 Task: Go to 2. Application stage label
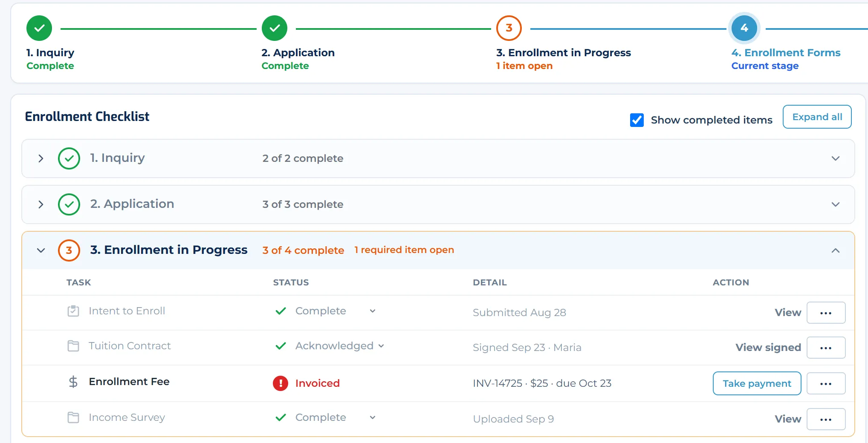click(x=298, y=53)
